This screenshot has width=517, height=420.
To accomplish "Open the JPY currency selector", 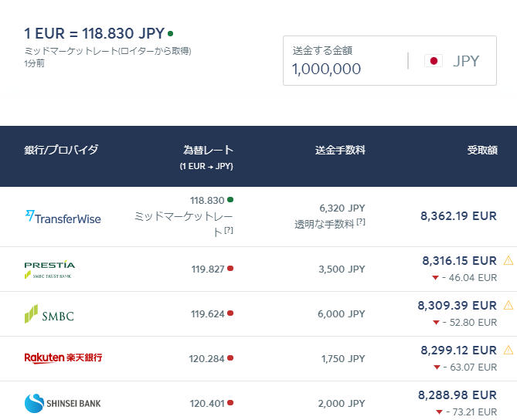I will tap(452, 61).
